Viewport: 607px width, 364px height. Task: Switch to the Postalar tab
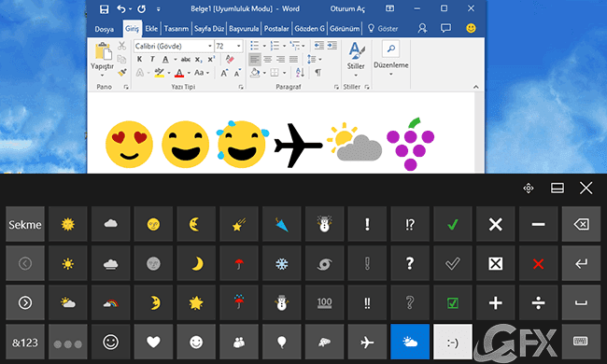tap(276, 29)
